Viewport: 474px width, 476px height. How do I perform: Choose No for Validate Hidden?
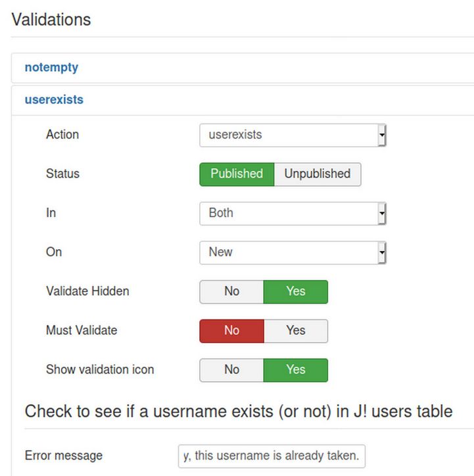231,291
